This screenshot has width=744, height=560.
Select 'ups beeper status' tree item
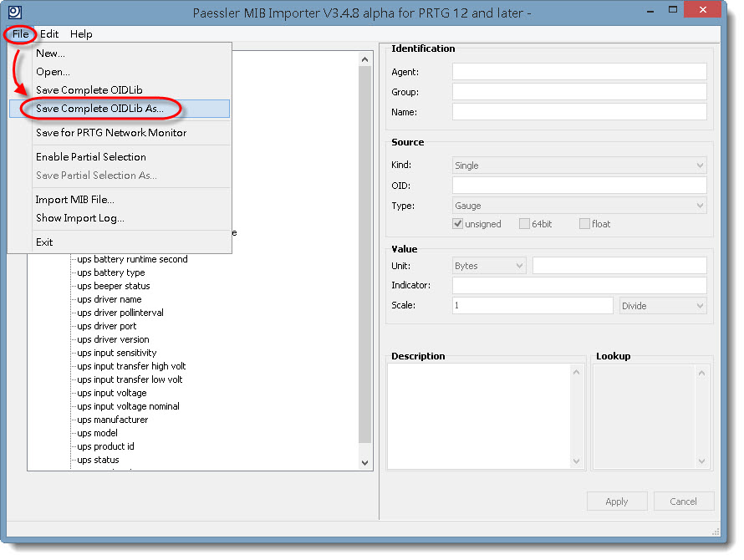[x=114, y=286]
